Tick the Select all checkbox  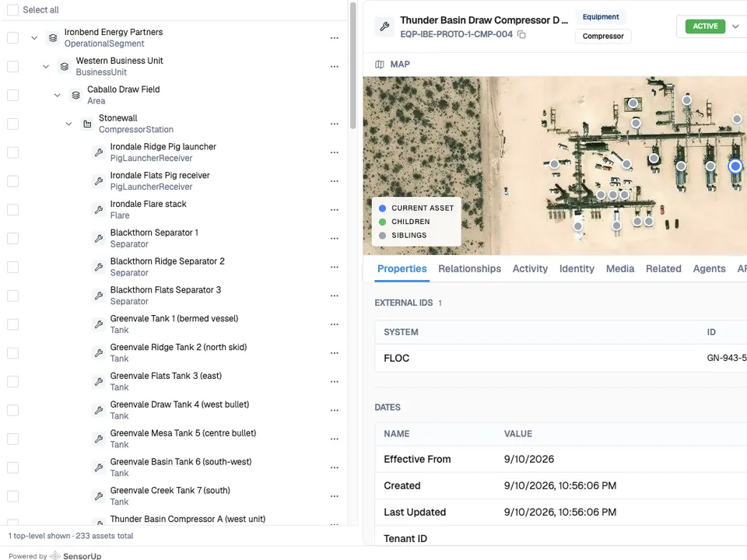pyautogui.click(x=13, y=9)
